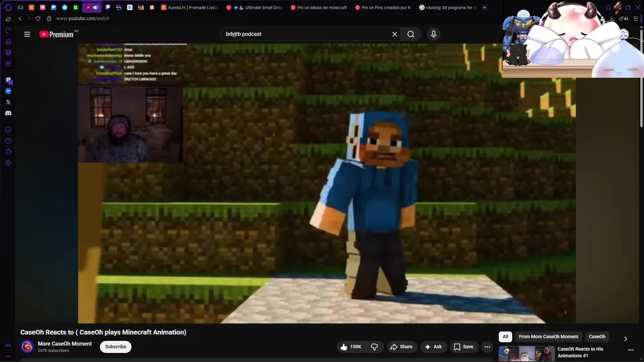Open CaseOh Reacts to His Animations #1
The image size is (644, 362).
[580, 352]
